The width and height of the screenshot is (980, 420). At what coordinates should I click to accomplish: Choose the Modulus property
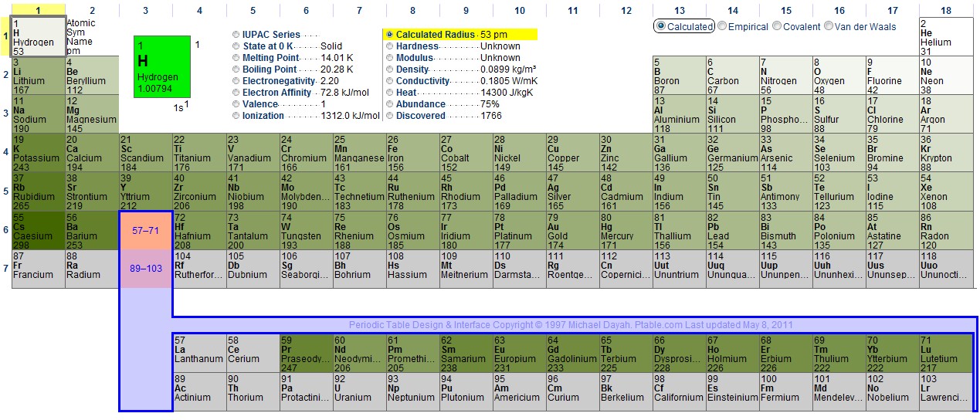(390, 58)
